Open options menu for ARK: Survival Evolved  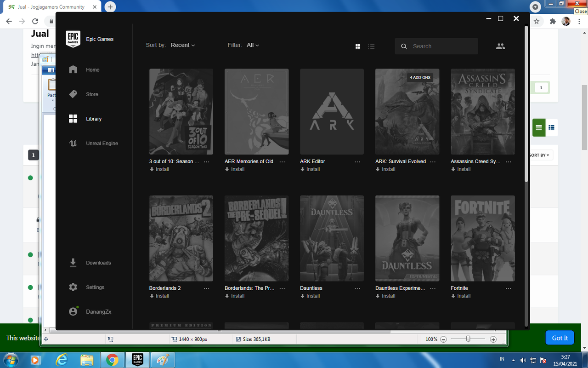tap(433, 162)
